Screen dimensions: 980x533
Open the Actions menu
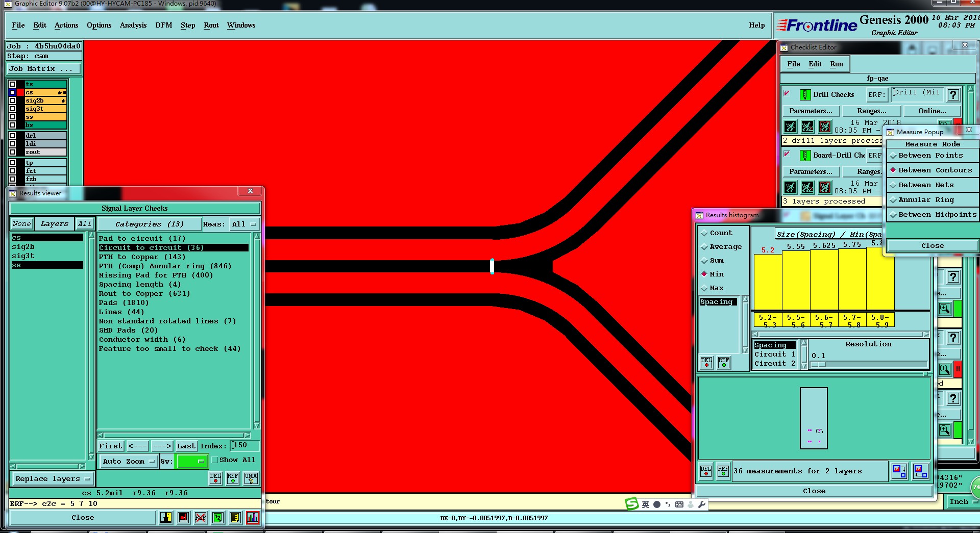pyautogui.click(x=66, y=26)
